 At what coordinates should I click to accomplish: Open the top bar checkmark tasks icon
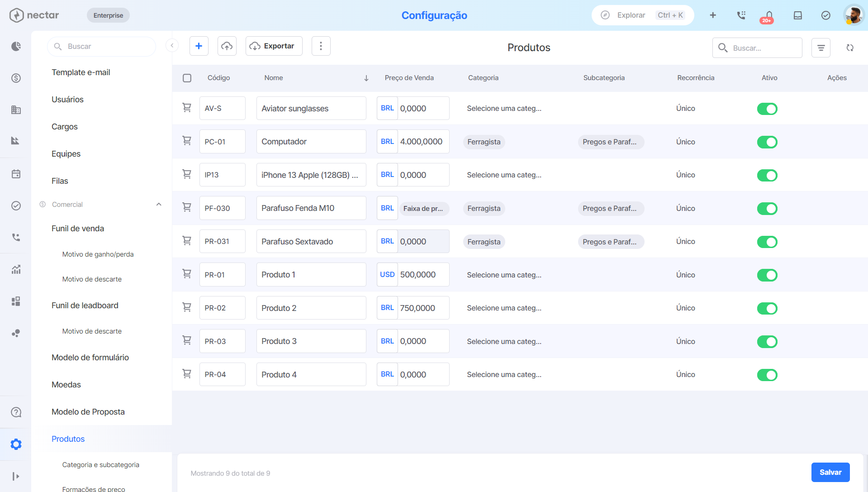click(x=825, y=15)
